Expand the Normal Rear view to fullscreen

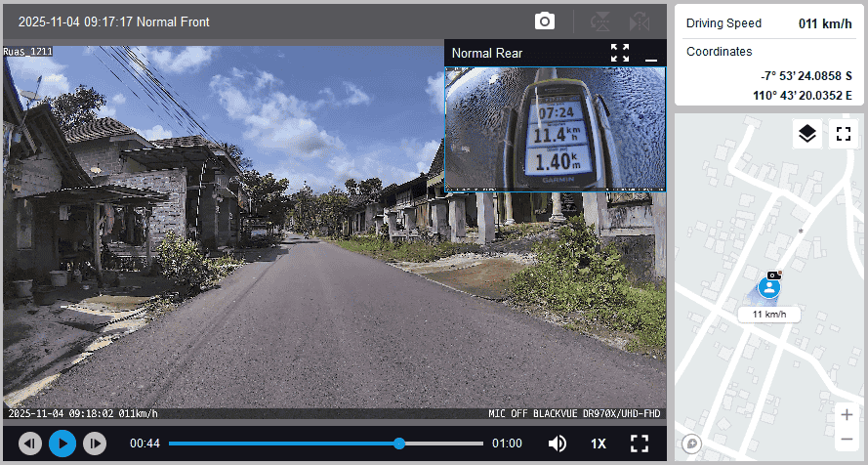pyautogui.click(x=620, y=53)
